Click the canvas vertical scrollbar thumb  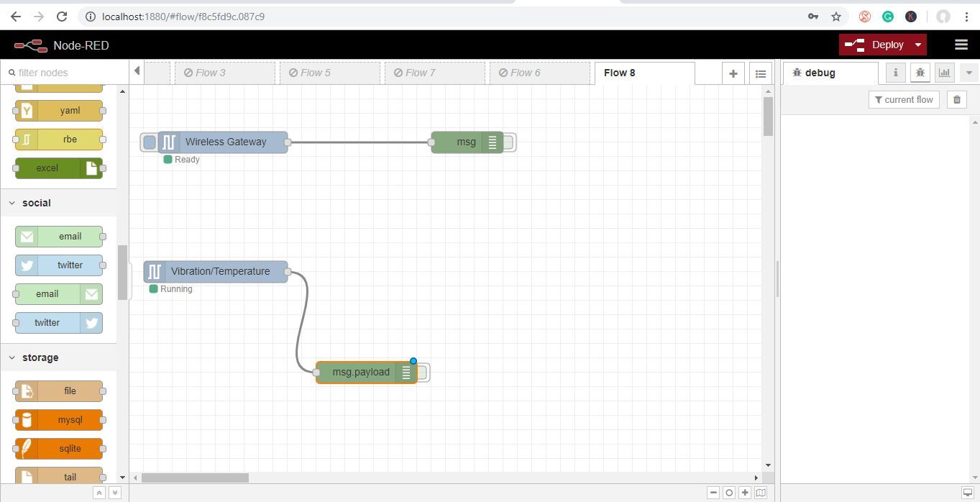tap(768, 116)
